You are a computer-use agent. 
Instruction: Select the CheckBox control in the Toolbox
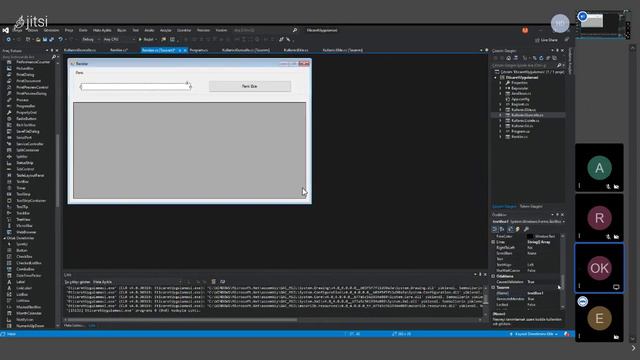24,257
